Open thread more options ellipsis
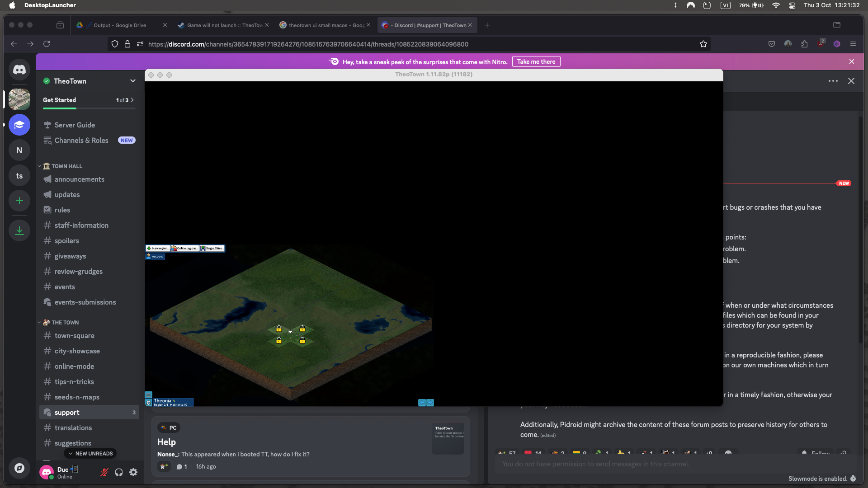Screen dimensions: 868x488 [833, 81]
